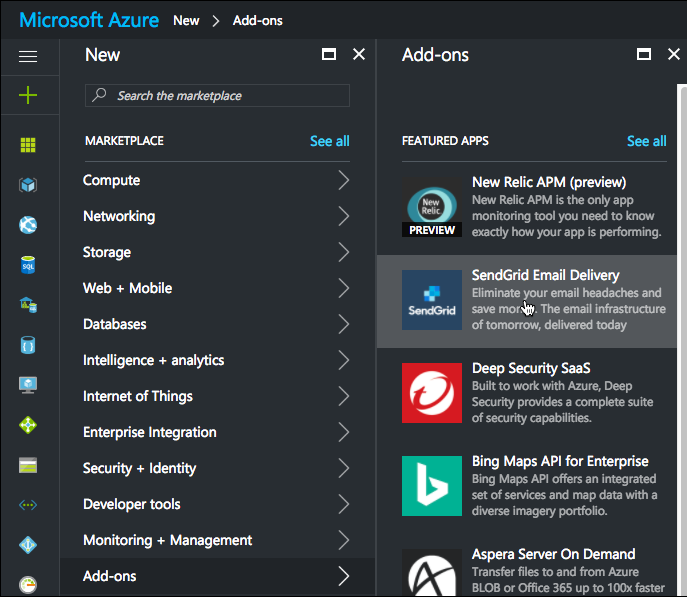Open All resources grid icon

28,145
